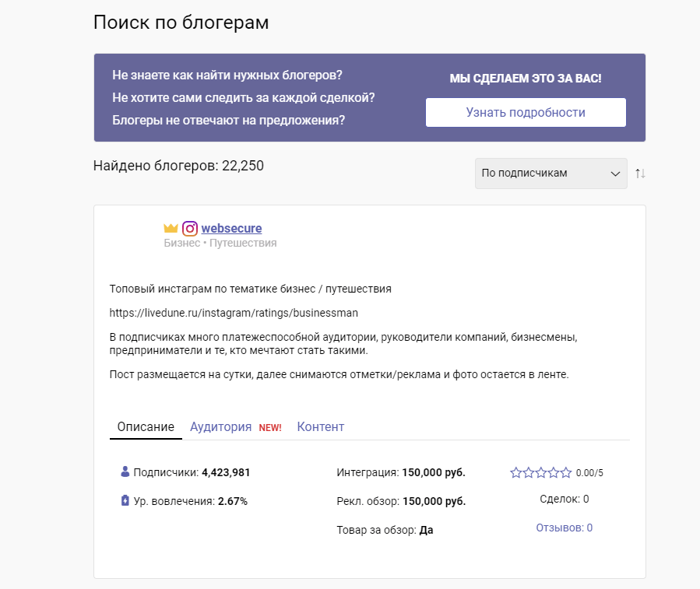
Task: Click the subscribers person icon
Action: point(125,472)
